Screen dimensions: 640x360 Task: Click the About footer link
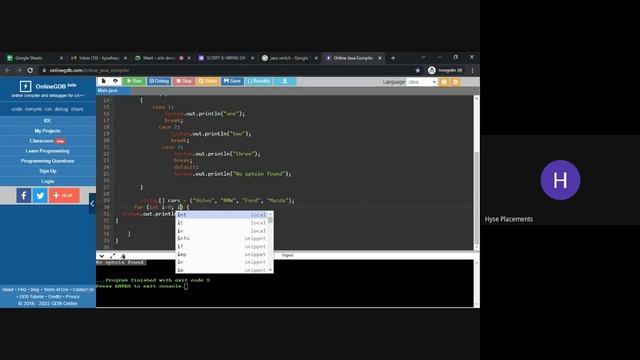coord(8,290)
